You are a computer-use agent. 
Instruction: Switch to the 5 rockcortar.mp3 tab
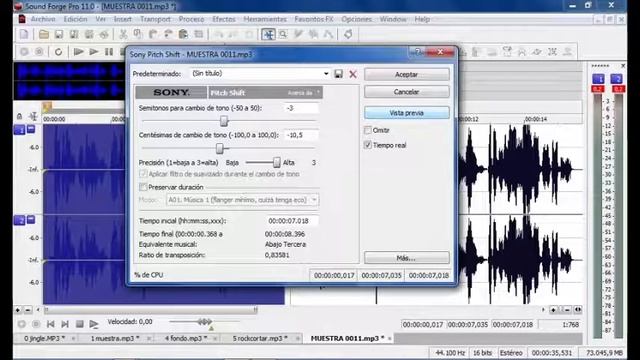tap(260, 338)
